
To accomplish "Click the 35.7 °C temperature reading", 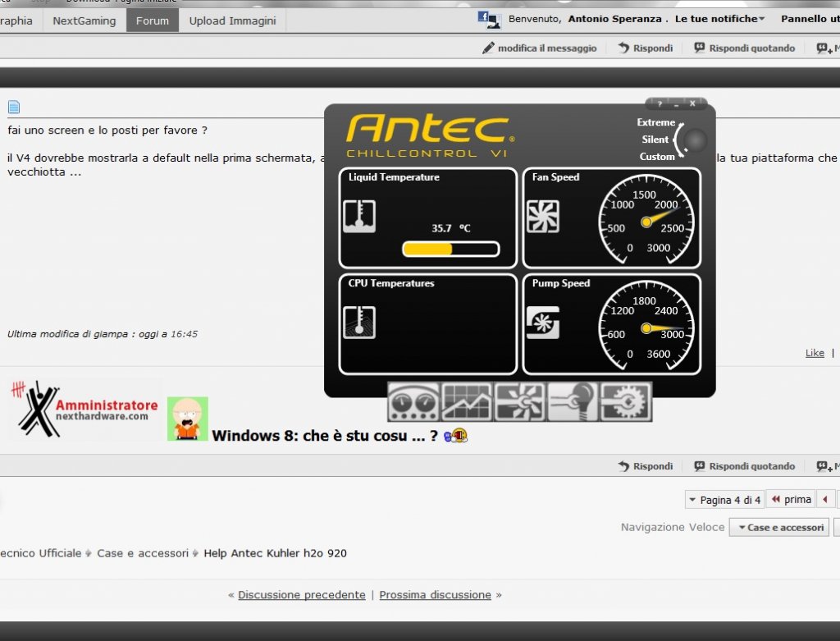I will pyautogui.click(x=451, y=228).
